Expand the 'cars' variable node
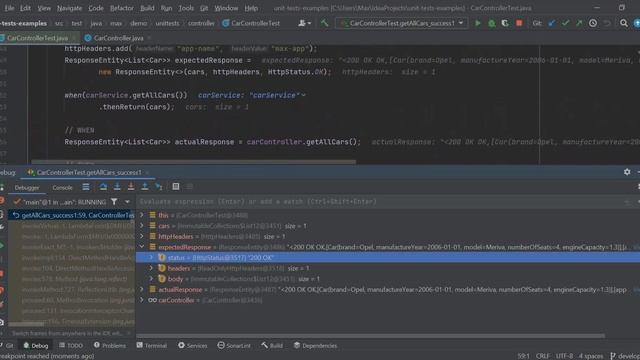The width and height of the screenshot is (640, 360). click(142, 225)
